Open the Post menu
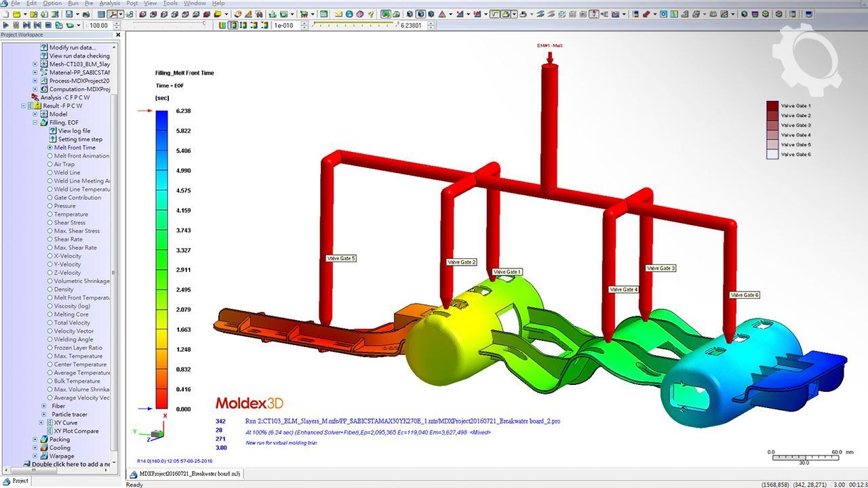 click(x=132, y=3)
